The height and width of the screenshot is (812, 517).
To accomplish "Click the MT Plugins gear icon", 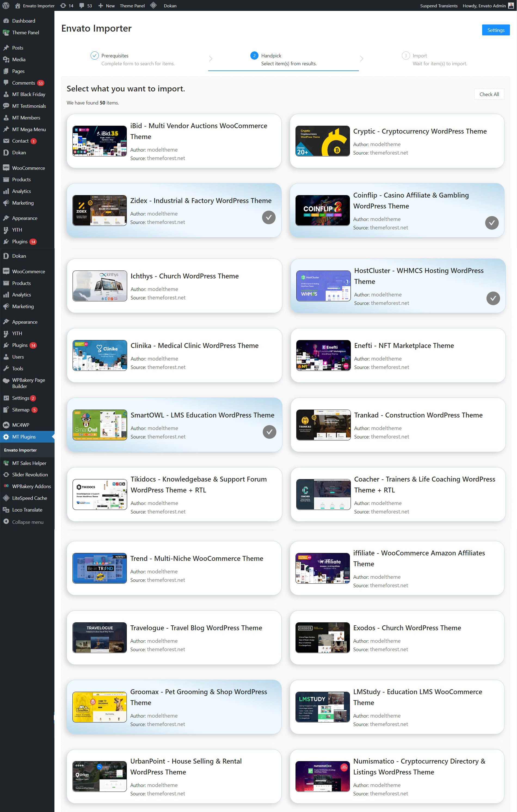I will pyautogui.click(x=6, y=437).
